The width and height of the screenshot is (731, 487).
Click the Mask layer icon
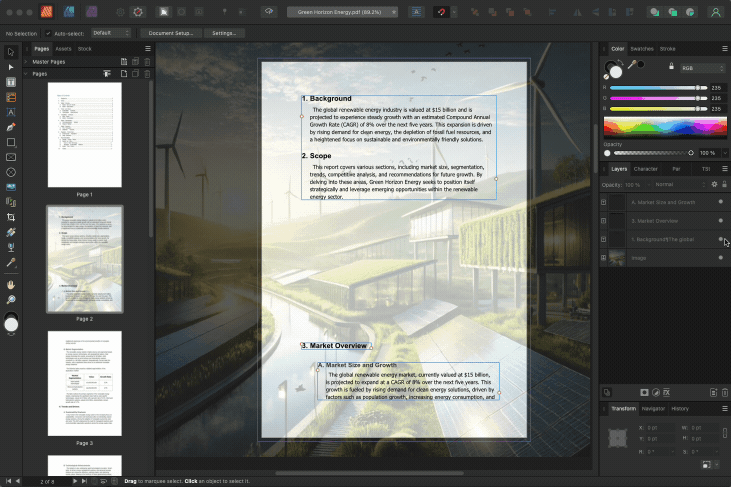[x=644, y=392]
